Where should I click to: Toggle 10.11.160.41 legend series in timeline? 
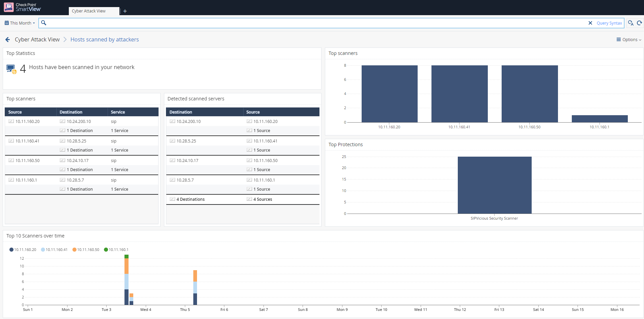pos(54,250)
